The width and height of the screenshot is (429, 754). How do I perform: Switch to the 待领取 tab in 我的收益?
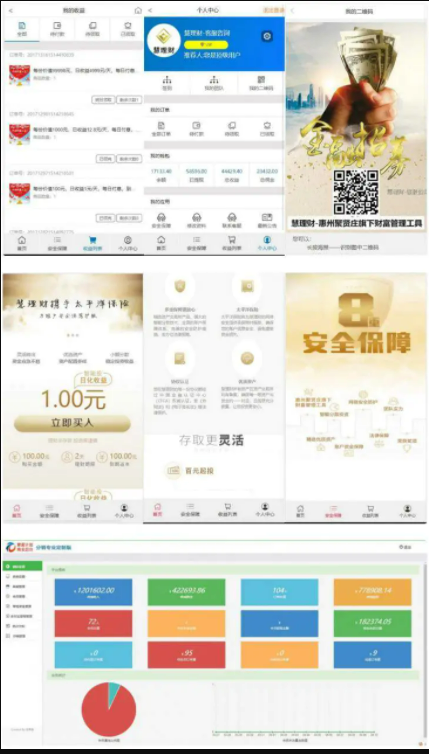click(x=92, y=29)
